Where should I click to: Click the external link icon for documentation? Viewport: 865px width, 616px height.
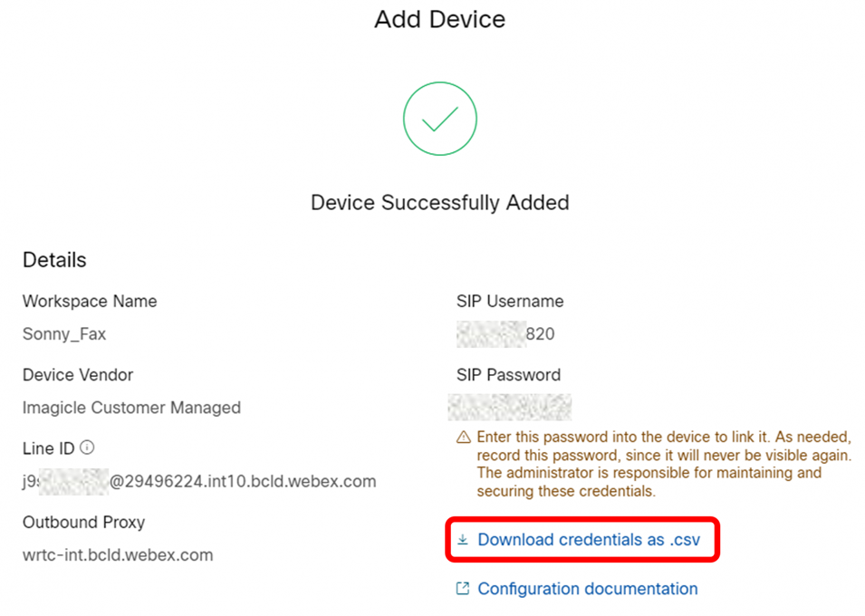click(463, 589)
